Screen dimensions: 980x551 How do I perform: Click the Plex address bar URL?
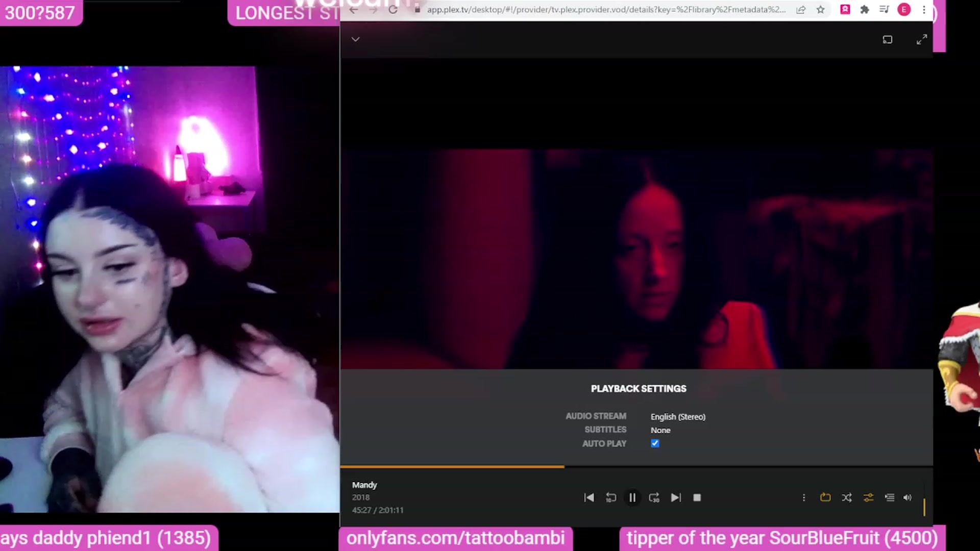pos(606,10)
